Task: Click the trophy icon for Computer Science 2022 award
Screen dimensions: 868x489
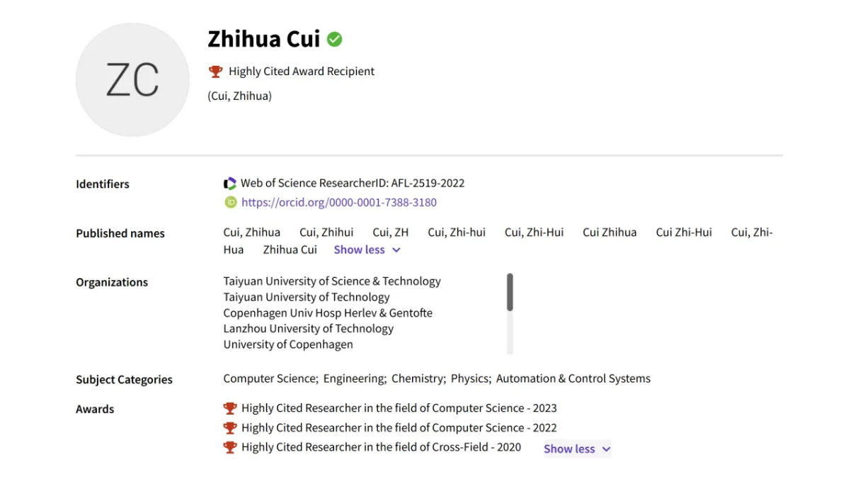Action: 230,428
